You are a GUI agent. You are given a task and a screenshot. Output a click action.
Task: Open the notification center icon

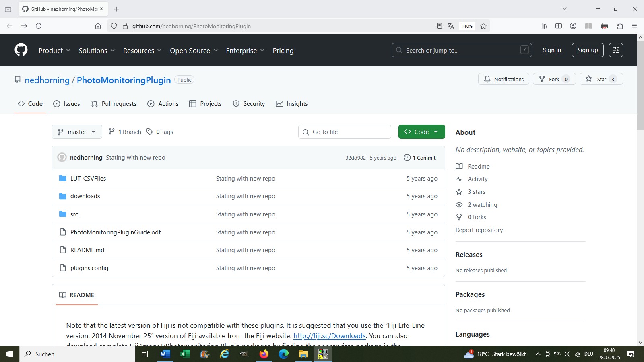[x=631, y=354]
